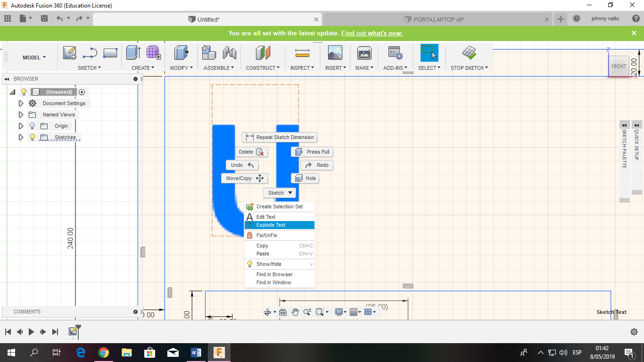
Task: Click the Measure ruler icon in Inspect
Action: pos(302,53)
